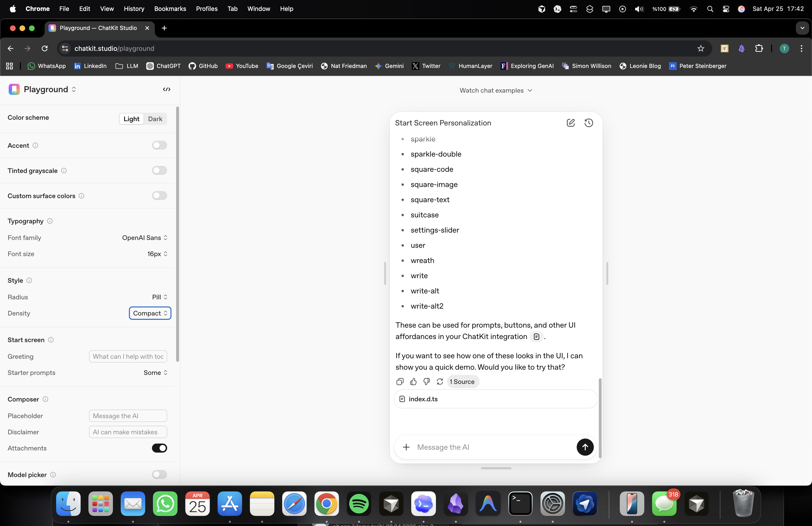Image resolution: width=812 pixels, height=526 pixels.
Task: Open the Density Compact dropdown
Action: [150, 313]
